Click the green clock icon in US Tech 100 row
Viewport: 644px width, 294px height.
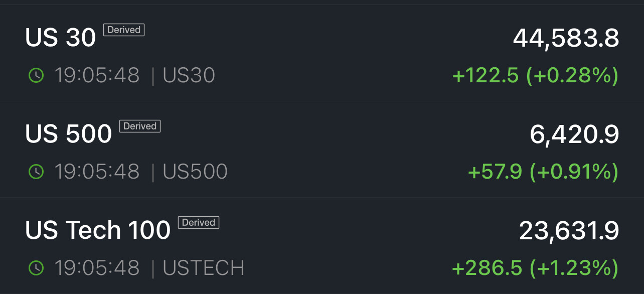tap(36, 268)
